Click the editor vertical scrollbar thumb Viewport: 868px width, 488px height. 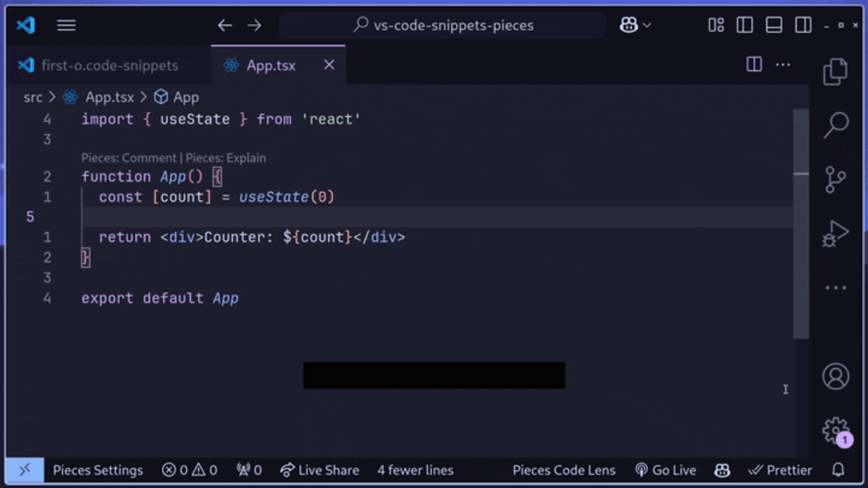tap(801, 224)
